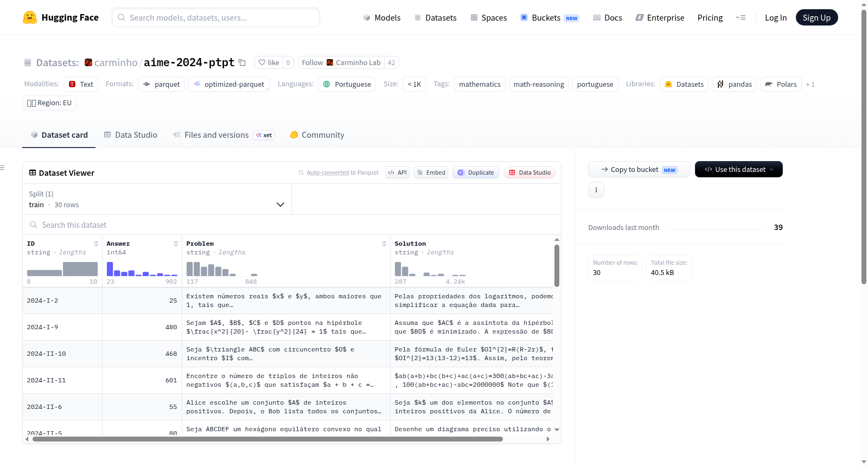
Task: Click the three-dot more options button
Action: coord(596,190)
